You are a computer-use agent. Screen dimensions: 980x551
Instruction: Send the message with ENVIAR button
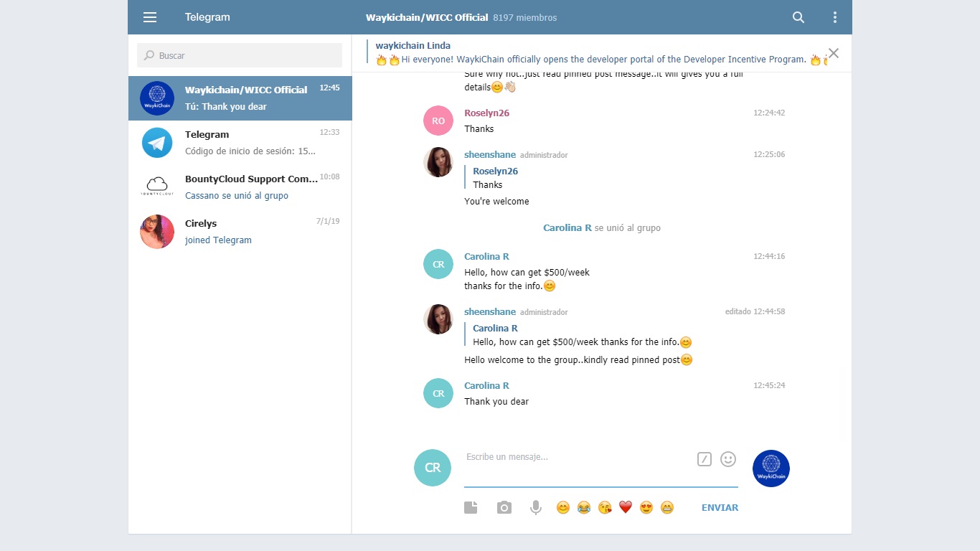pos(720,508)
